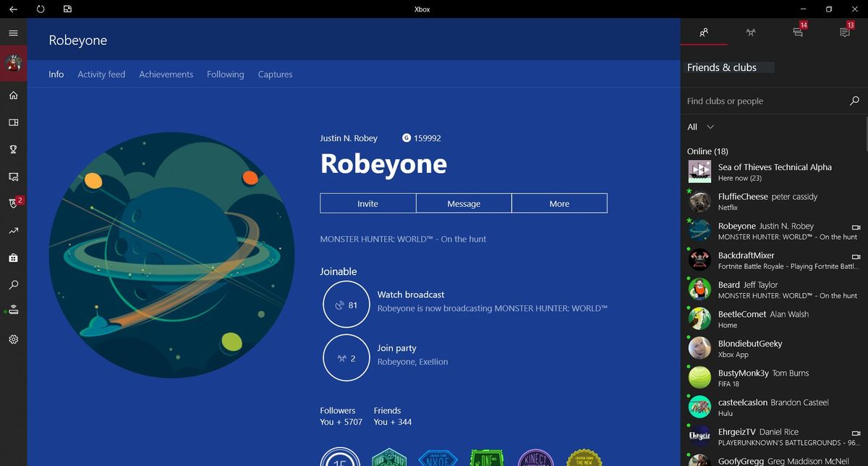Go back using the top-left arrow
Viewport: 868px width, 466px height.
(12, 9)
